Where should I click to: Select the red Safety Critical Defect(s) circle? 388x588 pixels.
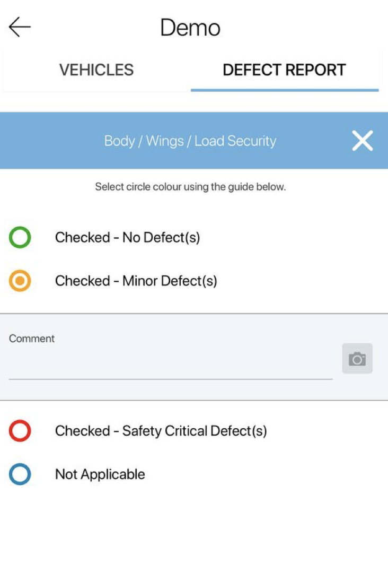tap(20, 431)
